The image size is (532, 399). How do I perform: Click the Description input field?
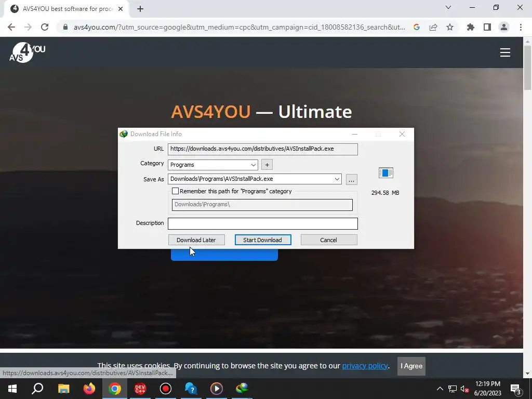262,223
